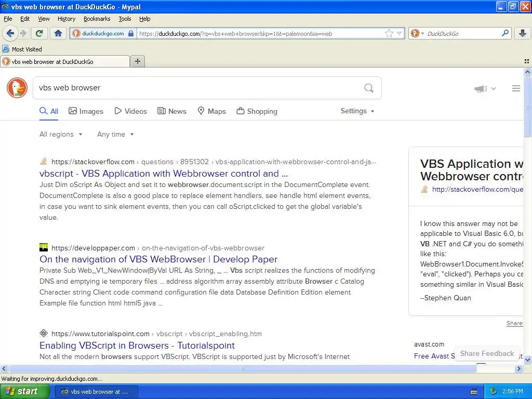Click the address bar URL field
The height and width of the screenshot is (399, 532).
[x=260, y=34]
